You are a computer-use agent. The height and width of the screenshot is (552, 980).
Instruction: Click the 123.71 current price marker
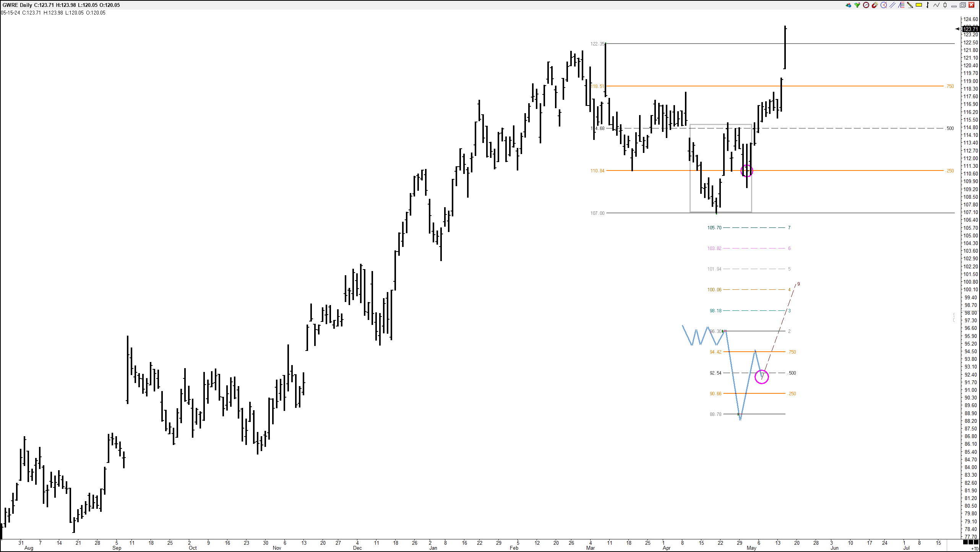pyautogui.click(x=970, y=29)
